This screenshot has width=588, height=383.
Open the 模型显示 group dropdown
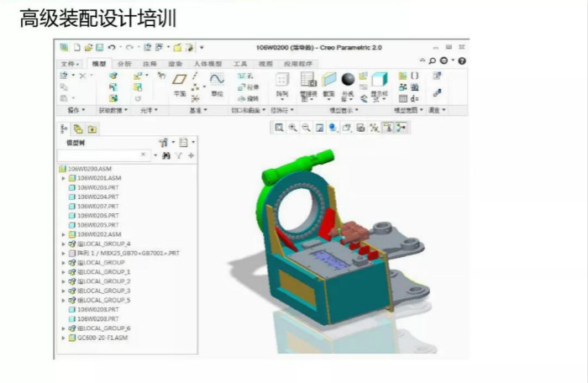coord(344,110)
